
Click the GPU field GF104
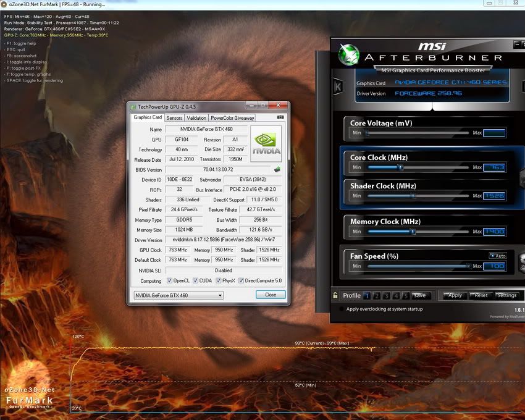[182, 140]
